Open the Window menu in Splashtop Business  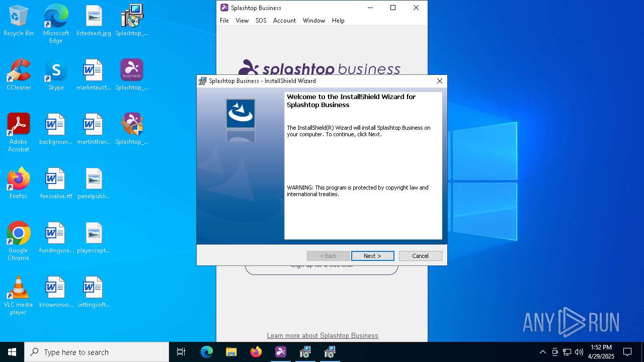(x=313, y=21)
